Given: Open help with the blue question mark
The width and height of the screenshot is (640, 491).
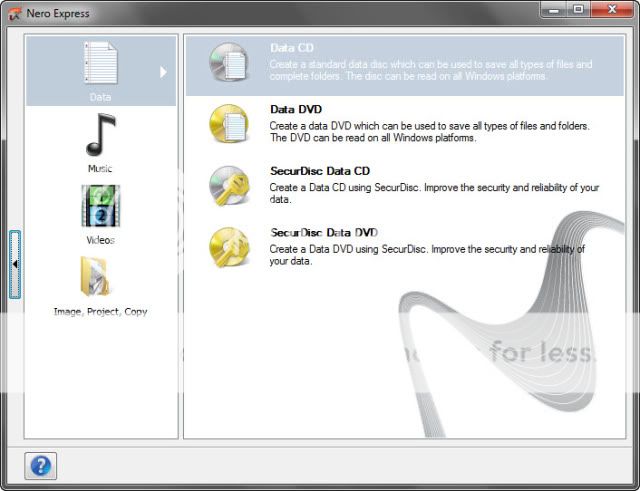Looking at the screenshot, I should (x=40, y=466).
